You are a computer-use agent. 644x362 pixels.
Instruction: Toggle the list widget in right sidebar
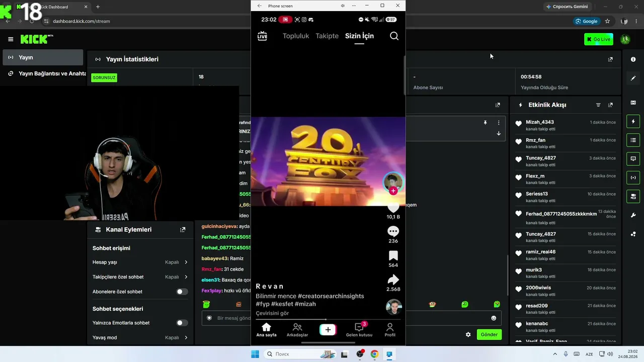pos(633,140)
